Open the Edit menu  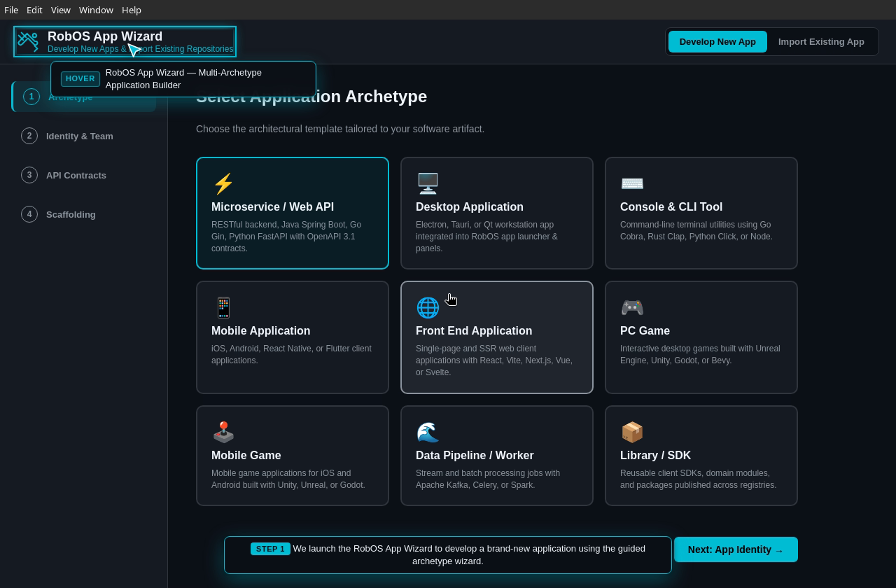click(34, 10)
